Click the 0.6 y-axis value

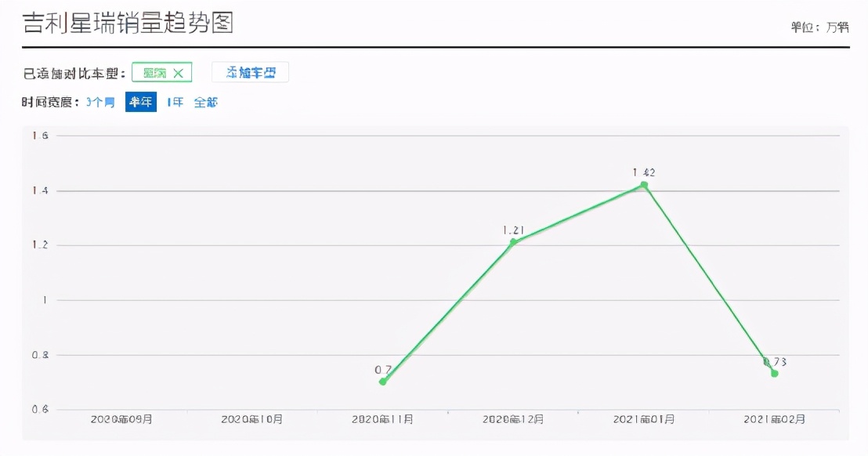coord(40,410)
